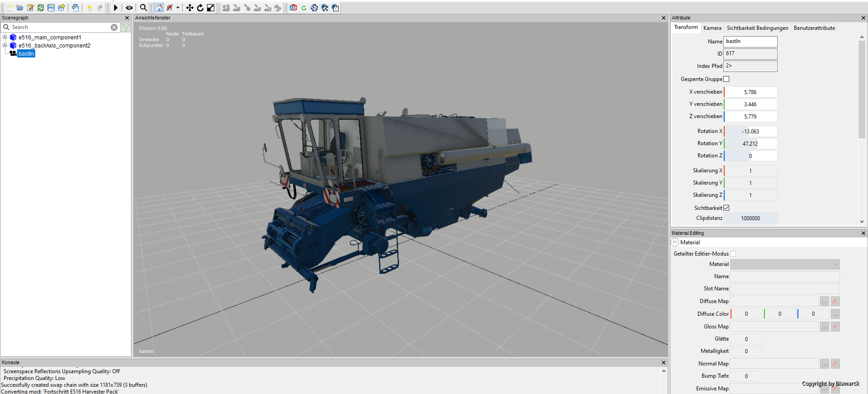Open Sichtbarkeit Bedingungen tab

[757, 28]
